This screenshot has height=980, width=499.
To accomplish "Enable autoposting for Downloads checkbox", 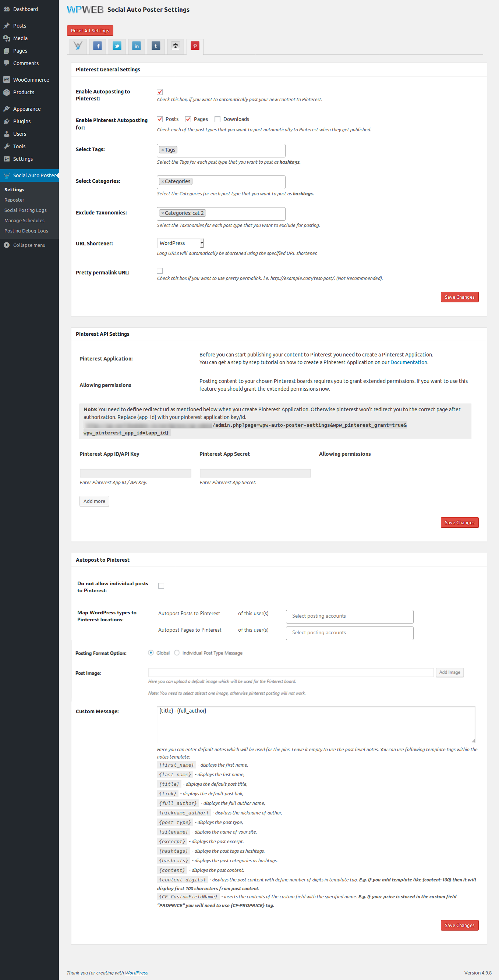I will point(217,119).
